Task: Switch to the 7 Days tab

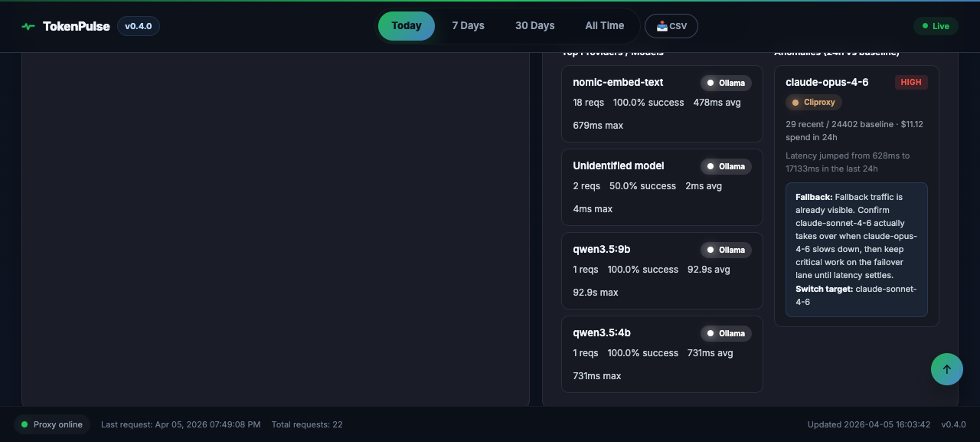Action: pos(468,25)
